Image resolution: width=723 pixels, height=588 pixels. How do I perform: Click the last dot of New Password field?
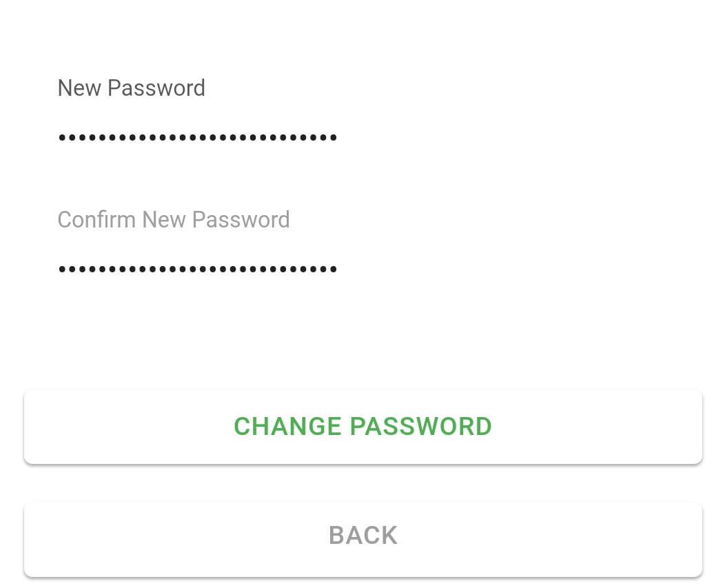(334, 137)
